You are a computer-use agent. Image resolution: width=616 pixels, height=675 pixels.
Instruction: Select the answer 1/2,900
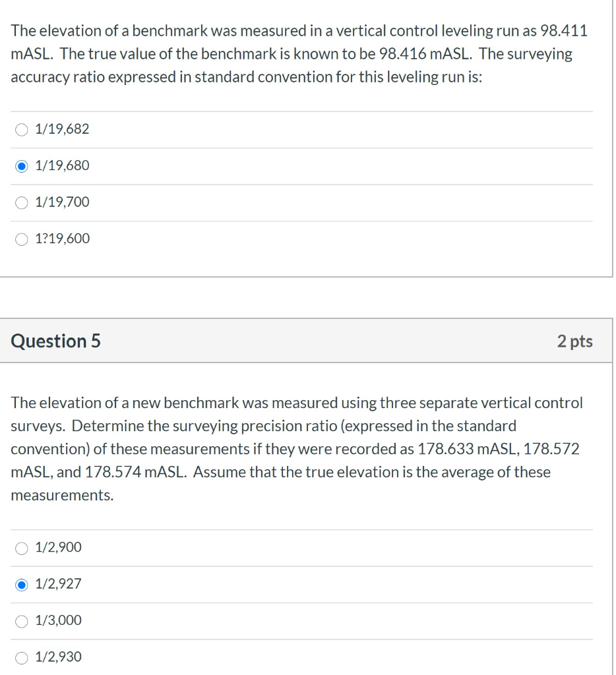click(x=20, y=547)
